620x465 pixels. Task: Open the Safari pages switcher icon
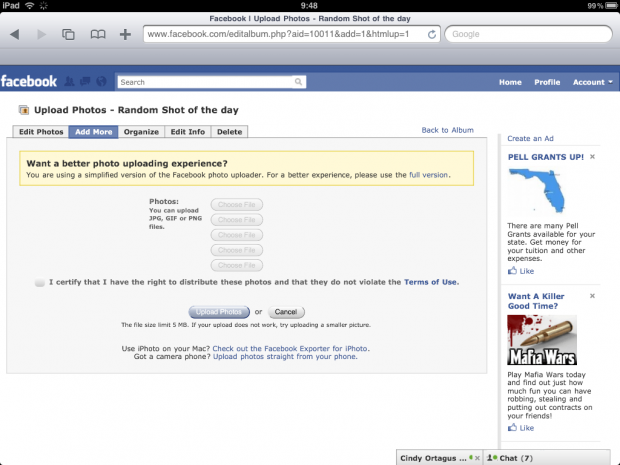click(68, 34)
